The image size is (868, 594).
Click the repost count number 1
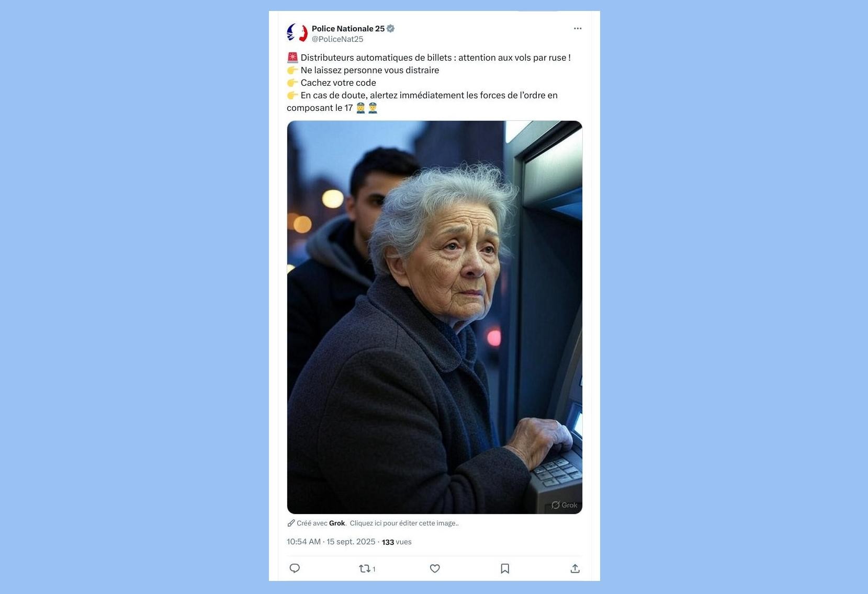pos(374,569)
